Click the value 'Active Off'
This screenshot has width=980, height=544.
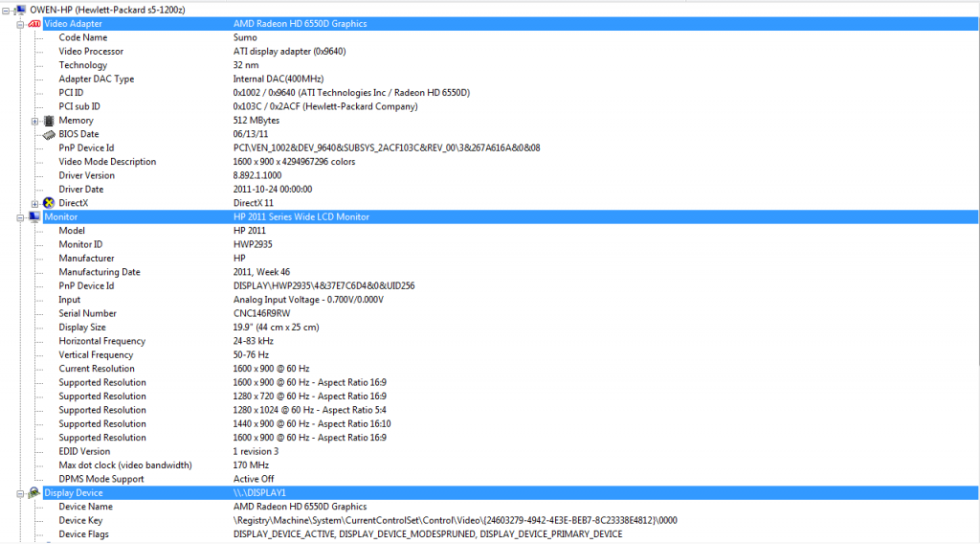click(253, 479)
